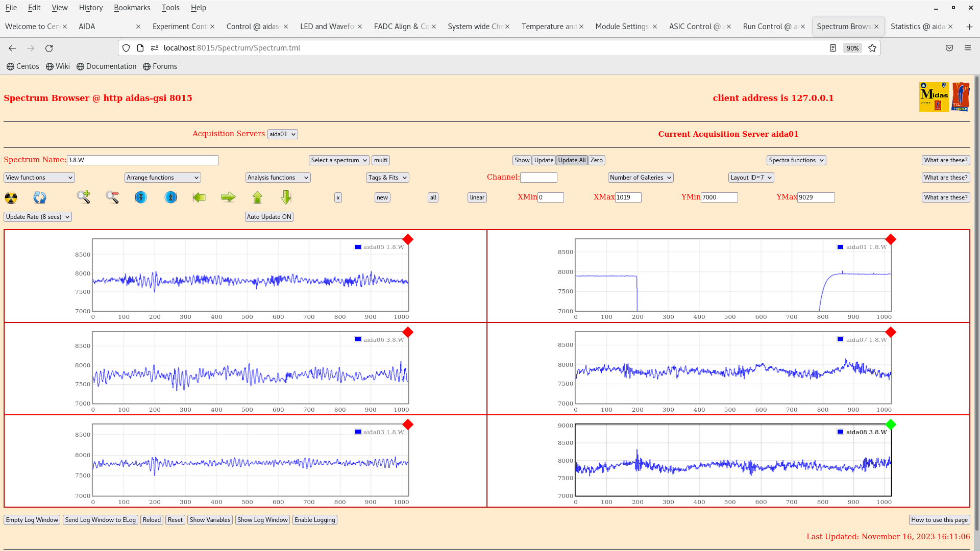Click the green right arrow icon
The width and height of the screenshot is (980, 551).
tap(228, 197)
